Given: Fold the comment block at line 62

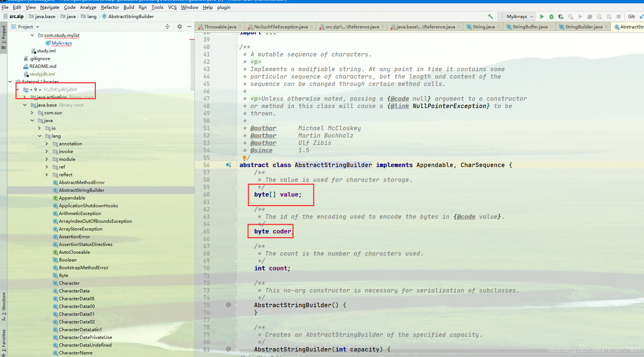Looking at the screenshot, I should coord(236,209).
